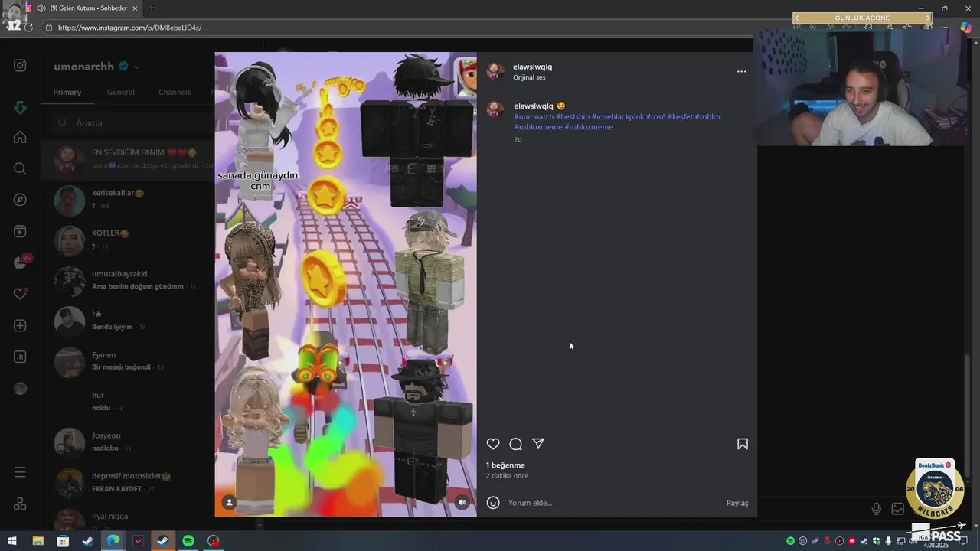Viewport: 980px width, 551px height.
Task: Expand the umonarchh account switcher chevron
Action: 136,67
